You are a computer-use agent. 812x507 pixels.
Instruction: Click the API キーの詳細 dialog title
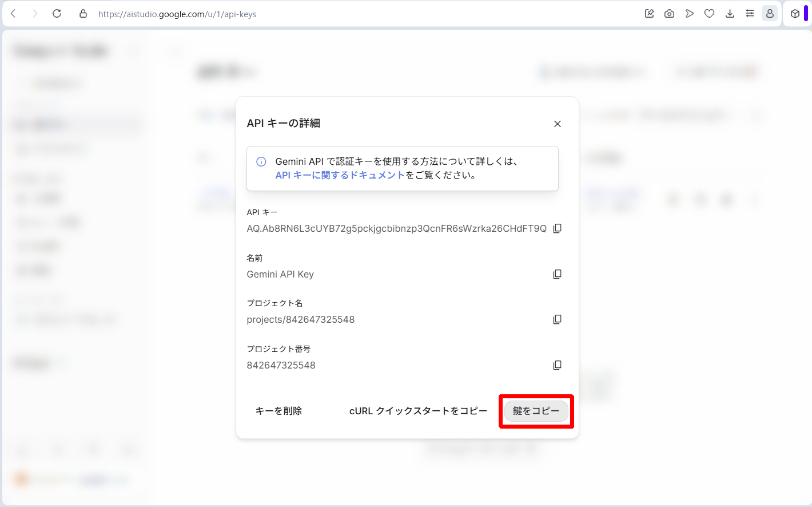(x=284, y=123)
